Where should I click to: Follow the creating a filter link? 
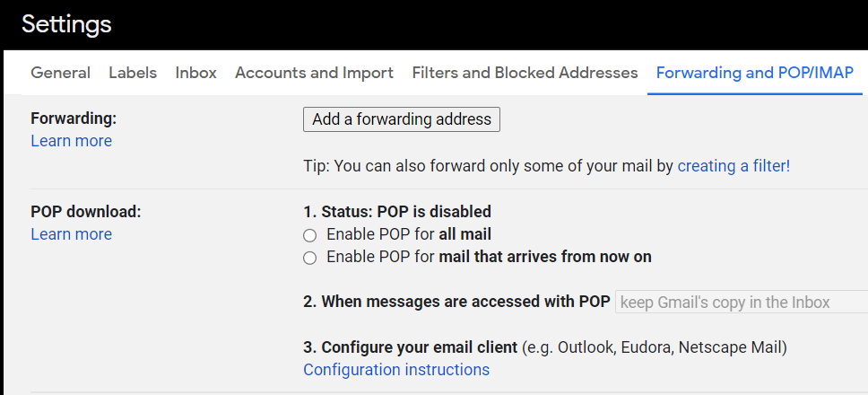pos(733,166)
